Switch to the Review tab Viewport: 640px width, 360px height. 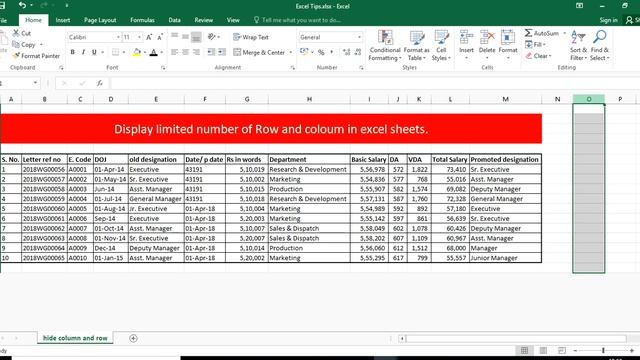coord(203,20)
